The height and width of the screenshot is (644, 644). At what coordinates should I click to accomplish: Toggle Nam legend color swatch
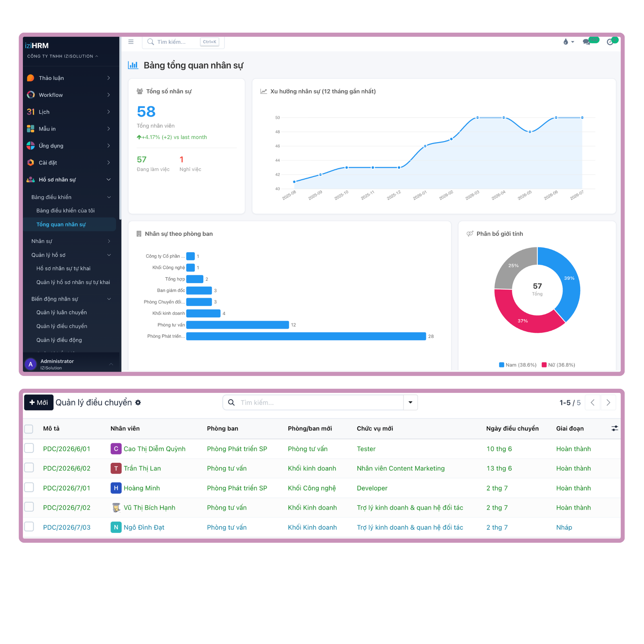click(502, 365)
